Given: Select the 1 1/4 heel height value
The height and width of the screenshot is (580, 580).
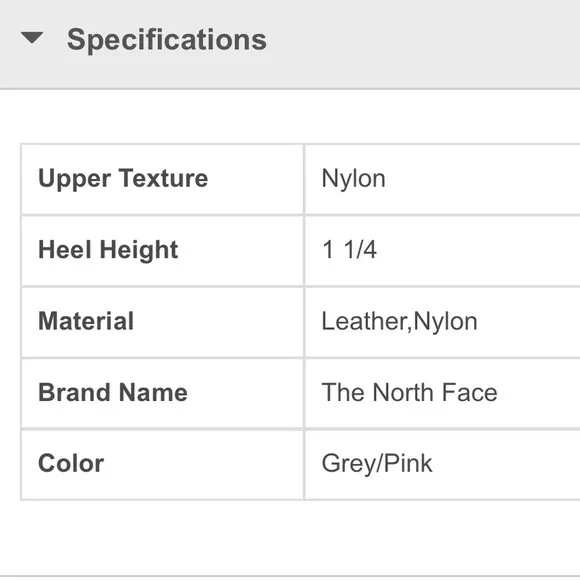Looking at the screenshot, I should coord(349,250).
